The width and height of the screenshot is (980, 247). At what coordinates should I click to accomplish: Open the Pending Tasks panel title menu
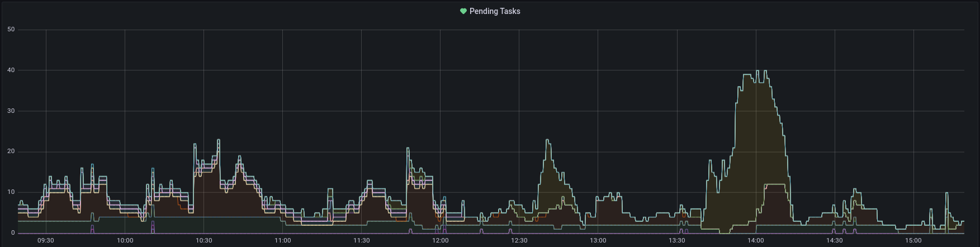(495, 11)
